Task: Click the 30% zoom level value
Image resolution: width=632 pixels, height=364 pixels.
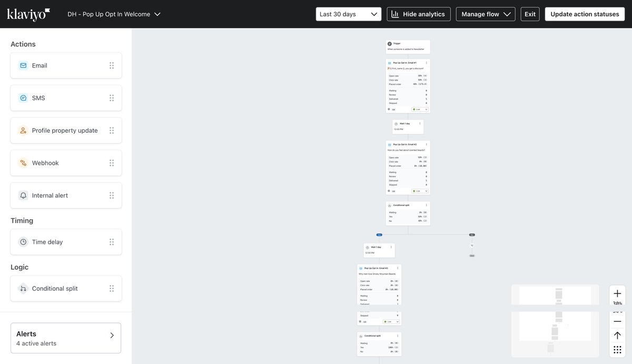Action: click(617, 304)
